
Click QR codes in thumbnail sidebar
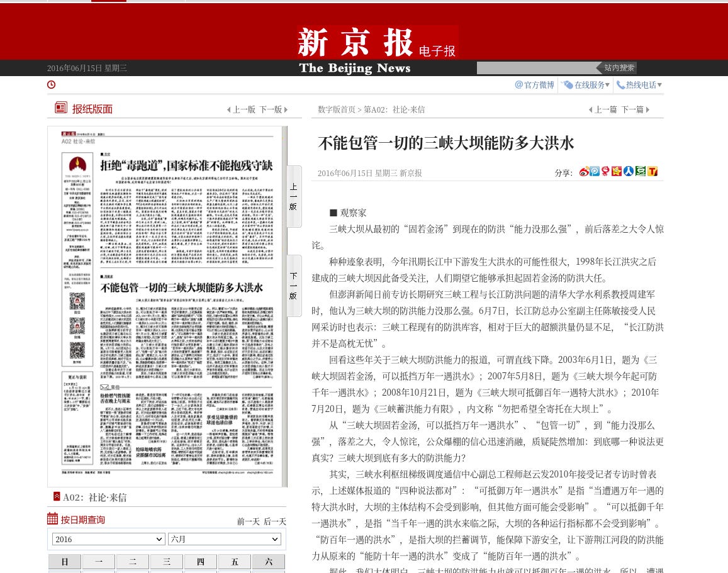coord(77,327)
